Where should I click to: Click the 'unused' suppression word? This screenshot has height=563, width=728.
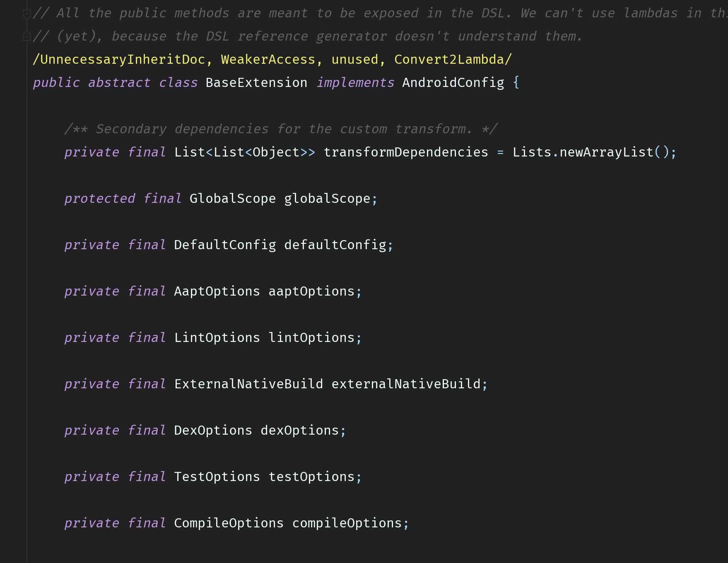coord(355,60)
